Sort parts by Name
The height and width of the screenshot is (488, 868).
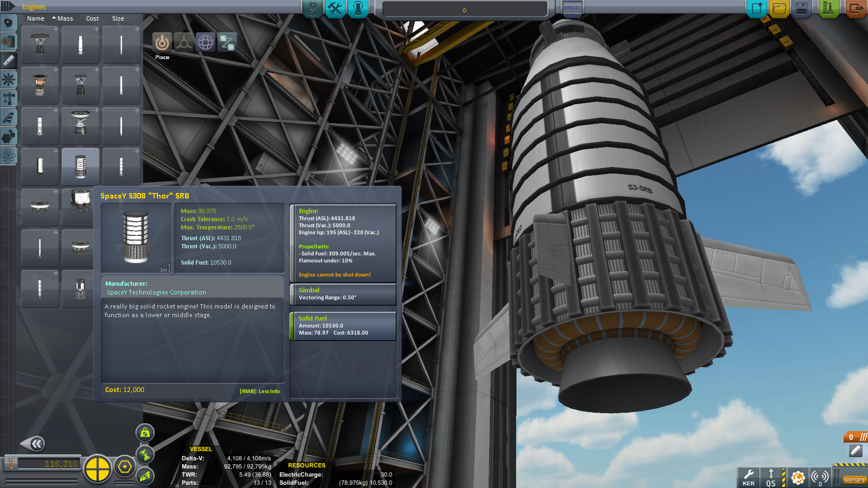[x=36, y=18]
